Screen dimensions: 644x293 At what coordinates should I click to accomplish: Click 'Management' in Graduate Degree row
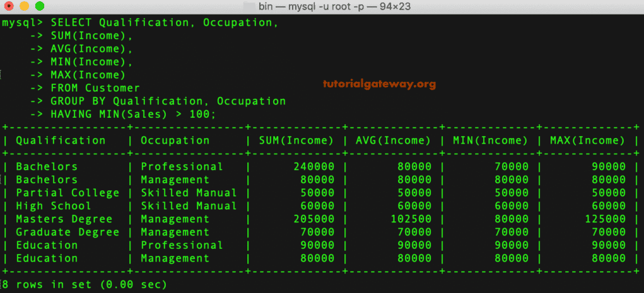point(175,233)
